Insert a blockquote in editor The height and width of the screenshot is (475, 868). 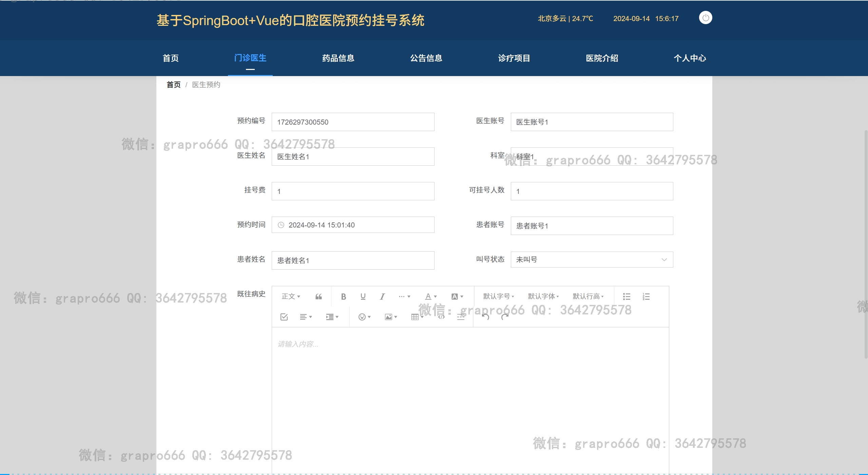[x=319, y=296]
